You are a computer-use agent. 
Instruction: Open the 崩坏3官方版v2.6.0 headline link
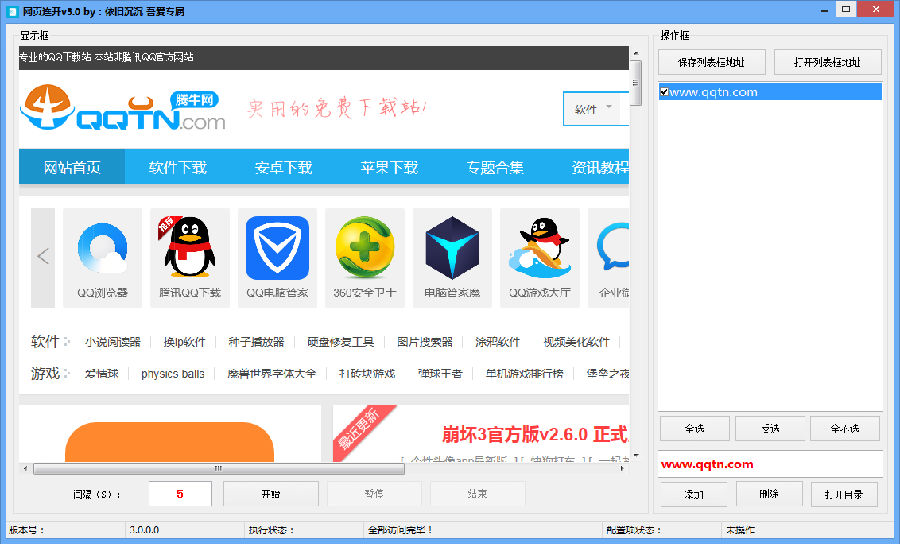536,434
